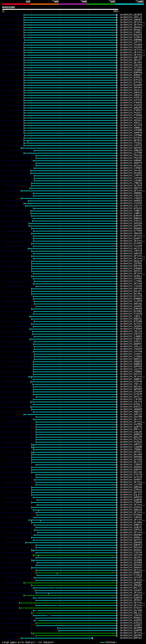Open the UniRef100_A8IRX5 hit
The height and width of the screenshot is (644, 146).
point(131,15)
